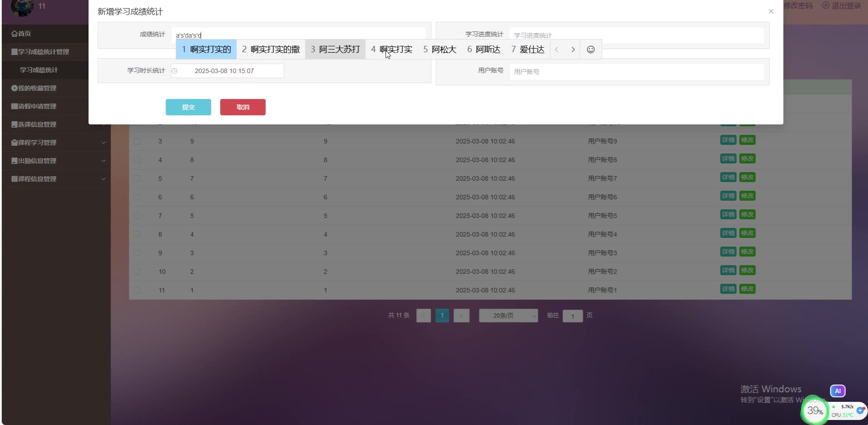Viewport: 868px width, 425px height.
Task: Click the 退出登录 logout icon link
Action: click(841, 5)
